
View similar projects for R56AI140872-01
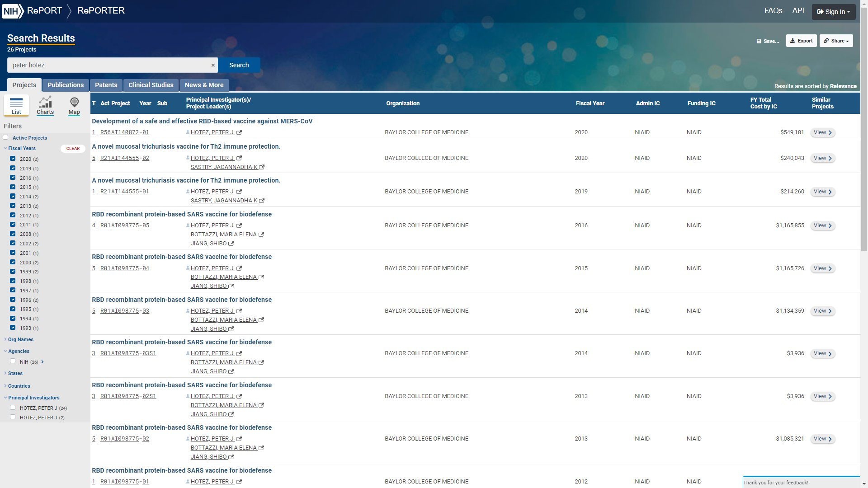click(x=822, y=132)
